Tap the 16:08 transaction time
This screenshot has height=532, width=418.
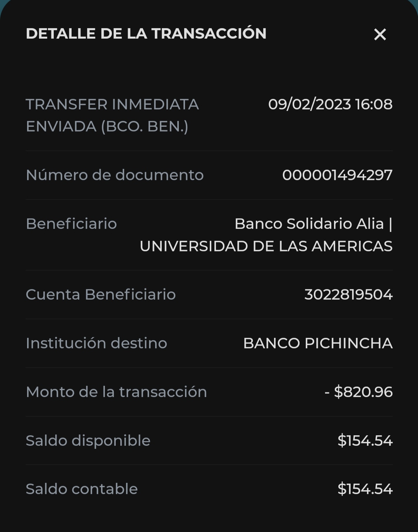click(373, 104)
